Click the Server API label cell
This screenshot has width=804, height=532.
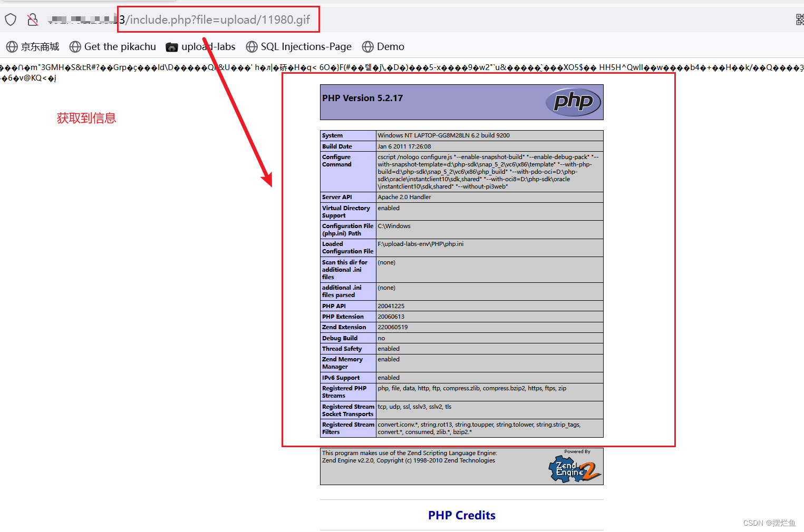[x=348, y=197]
